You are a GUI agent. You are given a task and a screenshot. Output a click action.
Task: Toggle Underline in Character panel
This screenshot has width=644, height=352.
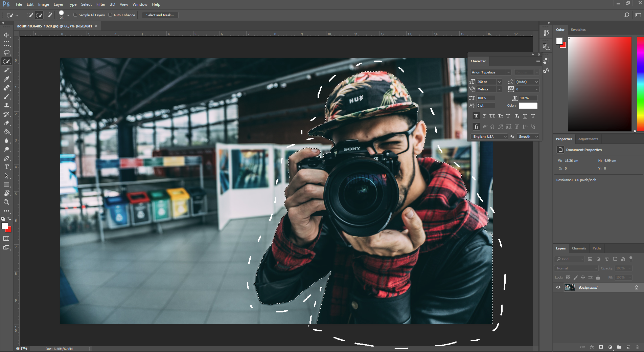[x=525, y=116]
